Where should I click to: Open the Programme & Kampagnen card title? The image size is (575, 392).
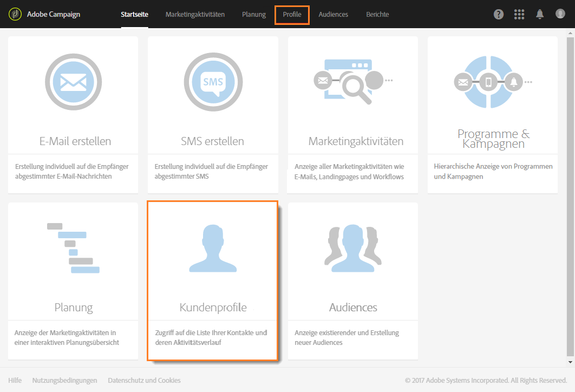tap(494, 139)
